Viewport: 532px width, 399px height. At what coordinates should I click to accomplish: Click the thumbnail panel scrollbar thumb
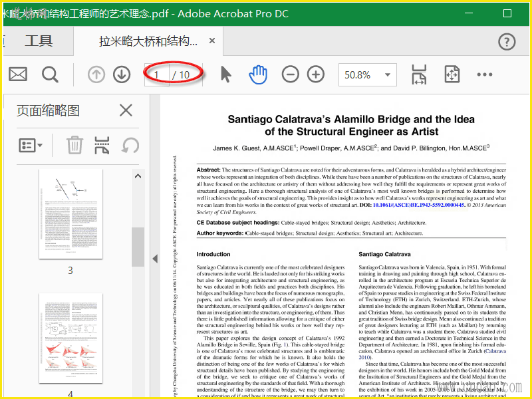[x=138, y=247]
